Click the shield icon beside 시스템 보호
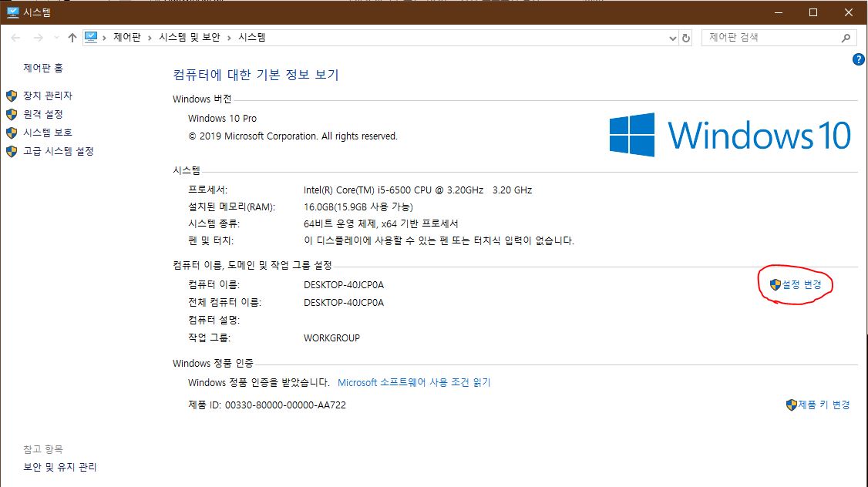Viewport: 868px width, 487px height. (x=12, y=133)
